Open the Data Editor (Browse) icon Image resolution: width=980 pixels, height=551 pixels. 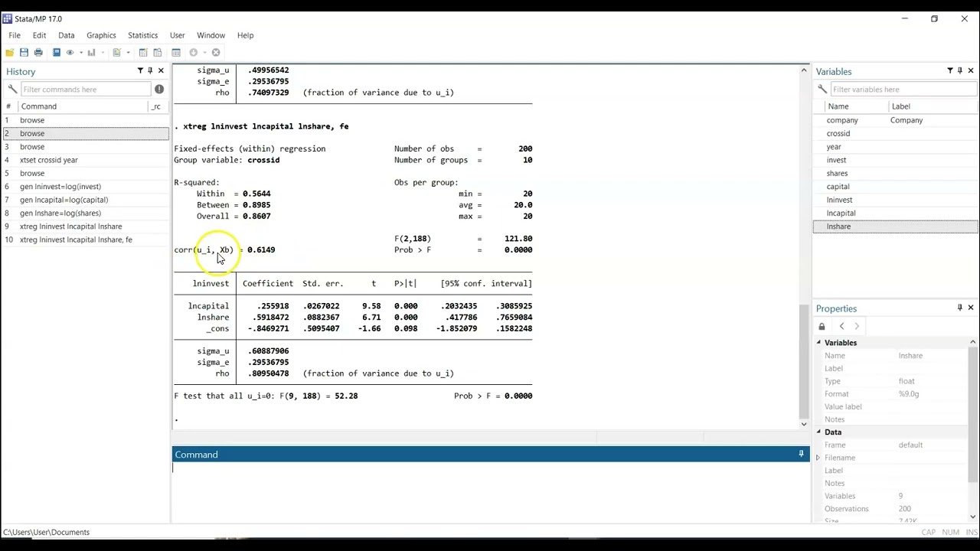point(158,52)
